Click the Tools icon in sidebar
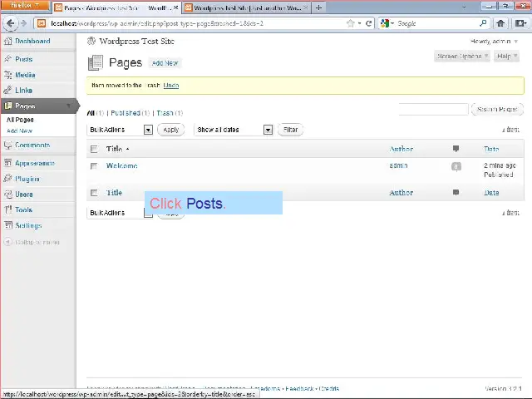Screen dimensions: 532x399 coord(7,209)
